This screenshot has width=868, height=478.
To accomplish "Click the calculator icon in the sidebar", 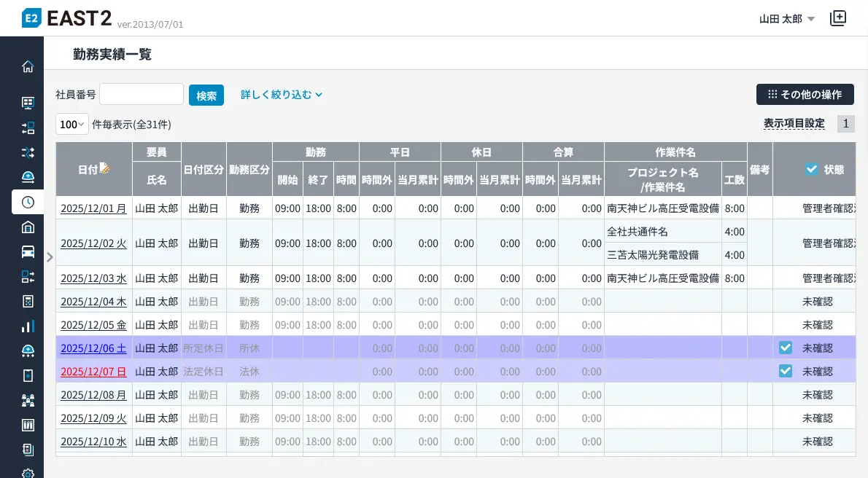I will pos(28,301).
